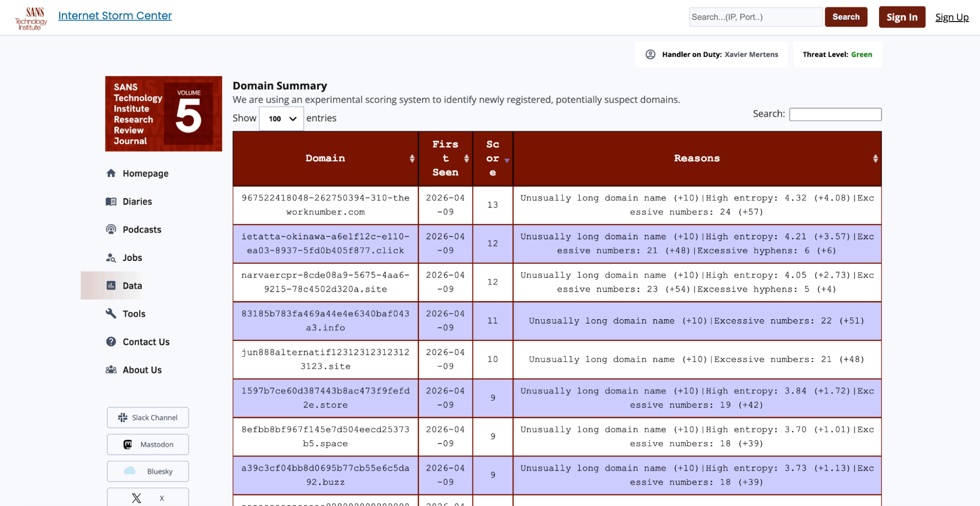Screen dimensions: 980x506
Task: Click the Diaries book icon
Action: pos(111,202)
